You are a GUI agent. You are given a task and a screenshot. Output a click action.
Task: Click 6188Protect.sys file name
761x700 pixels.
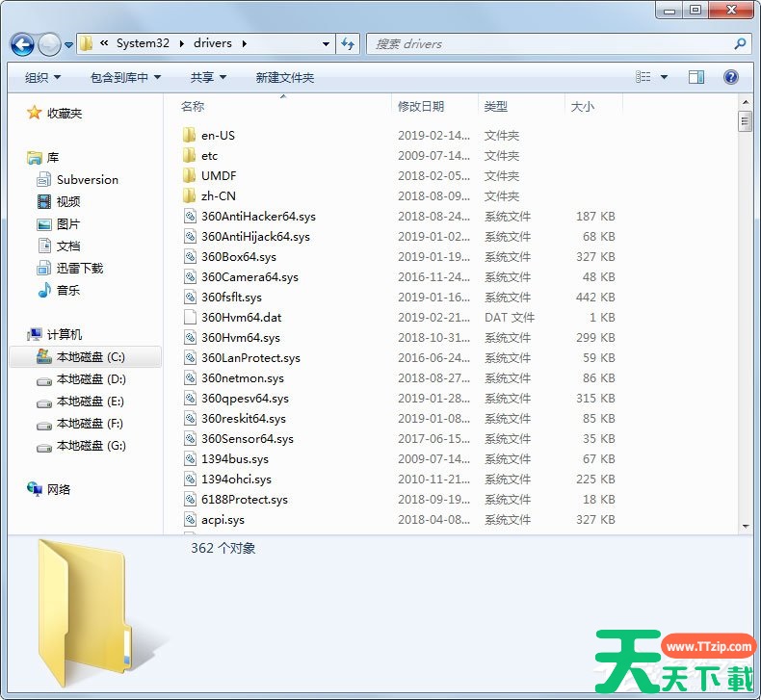245,500
